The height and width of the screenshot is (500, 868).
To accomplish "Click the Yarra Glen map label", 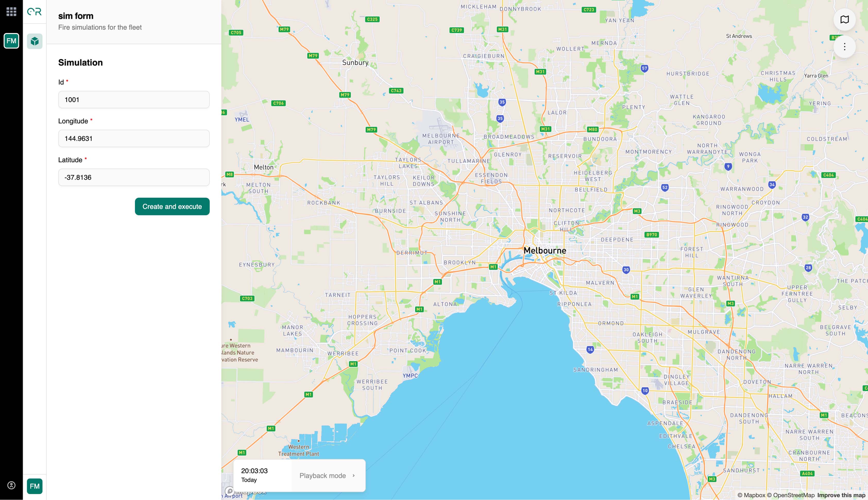I will (816, 76).
